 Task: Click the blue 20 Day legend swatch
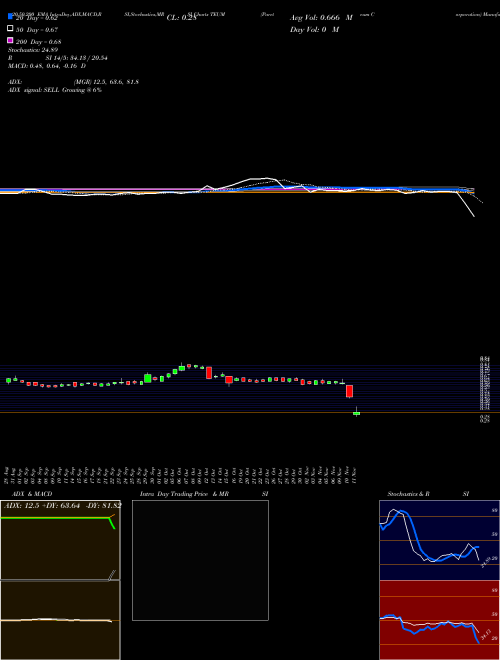(10, 17)
